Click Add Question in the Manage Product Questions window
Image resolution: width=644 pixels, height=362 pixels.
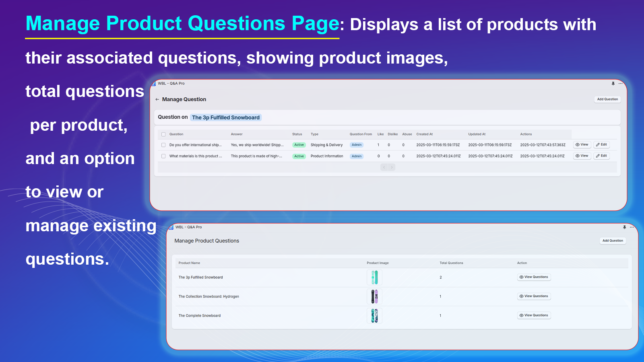(613, 241)
